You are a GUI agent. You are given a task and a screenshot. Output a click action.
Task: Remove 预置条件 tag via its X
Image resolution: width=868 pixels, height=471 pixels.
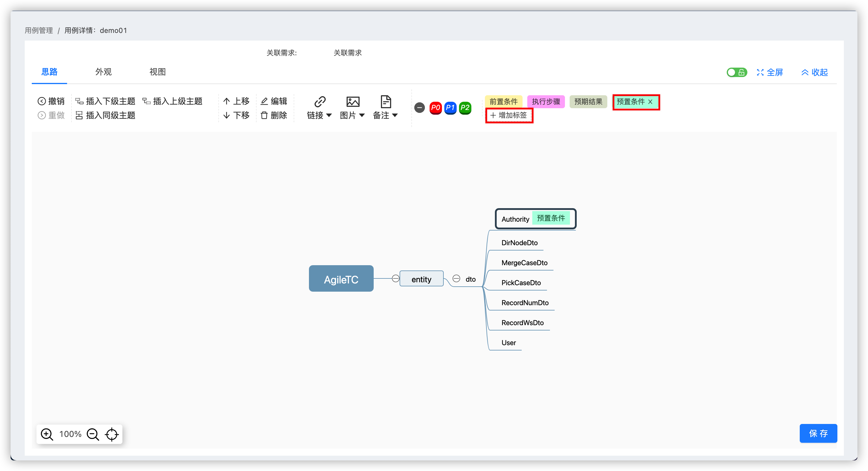click(x=650, y=102)
